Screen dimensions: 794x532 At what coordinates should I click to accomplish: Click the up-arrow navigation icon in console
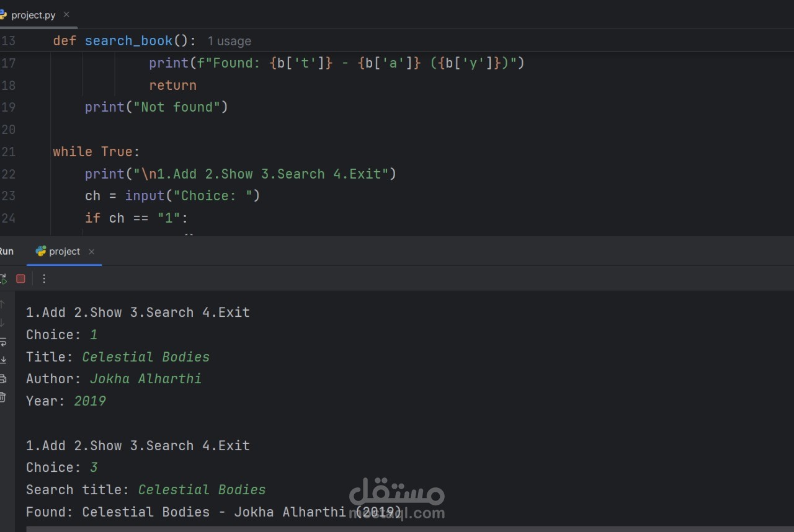point(2,304)
